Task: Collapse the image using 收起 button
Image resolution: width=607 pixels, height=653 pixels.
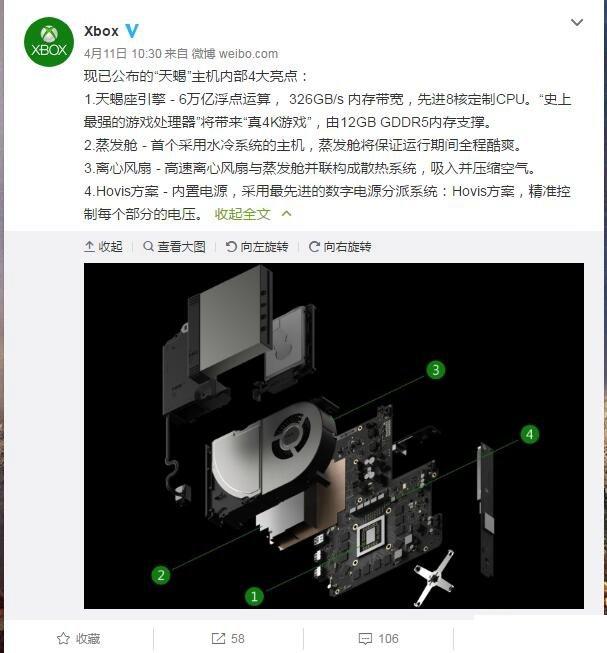Action: tap(103, 247)
